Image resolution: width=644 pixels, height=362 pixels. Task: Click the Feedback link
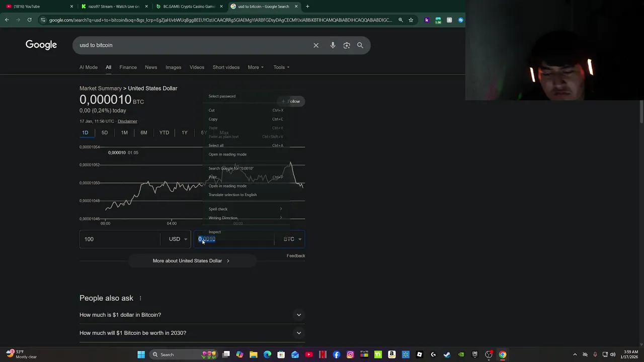pyautogui.click(x=296, y=256)
